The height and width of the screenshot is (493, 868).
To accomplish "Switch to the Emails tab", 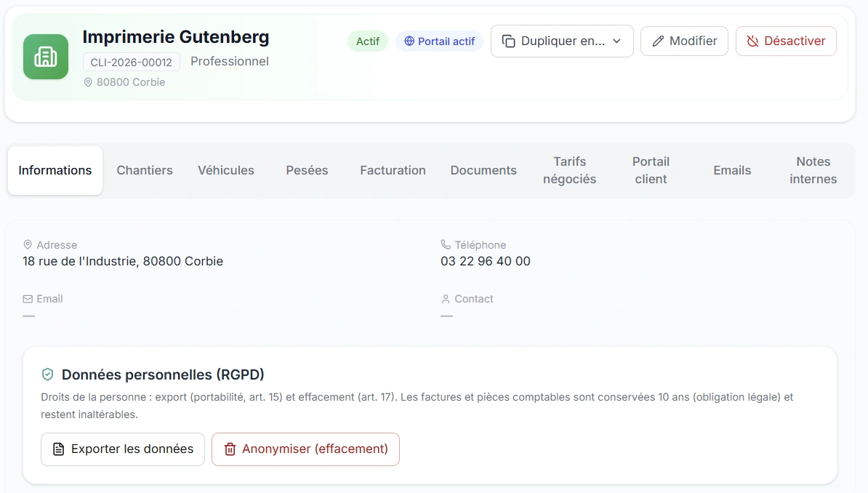I will (x=732, y=170).
